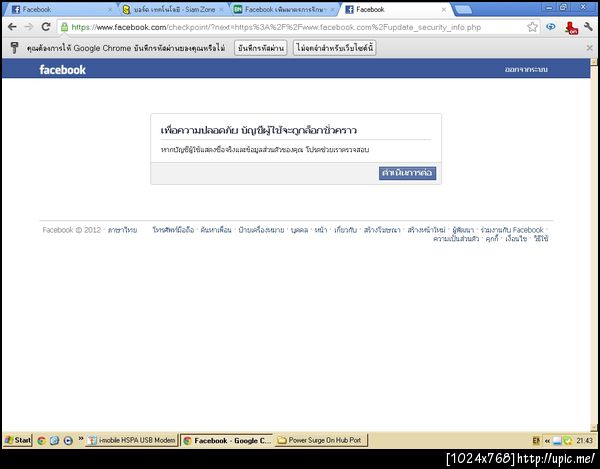Open a new tab with the new-tab button
600x469 pixels.
(x=463, y=10)
